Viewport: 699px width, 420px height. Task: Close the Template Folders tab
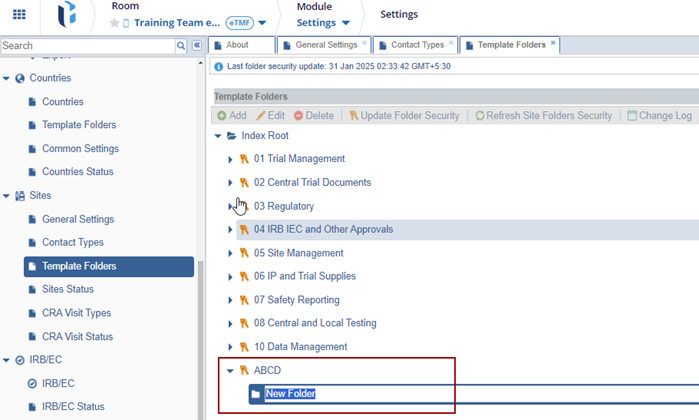click(554, 43)
